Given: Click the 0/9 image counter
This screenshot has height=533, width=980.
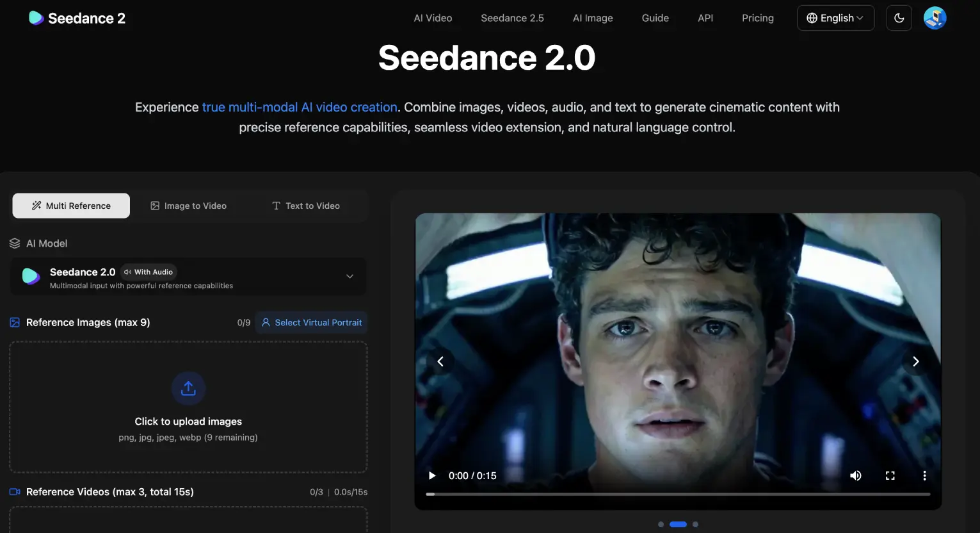Looking at the screenshot, I should click(243, 322).
